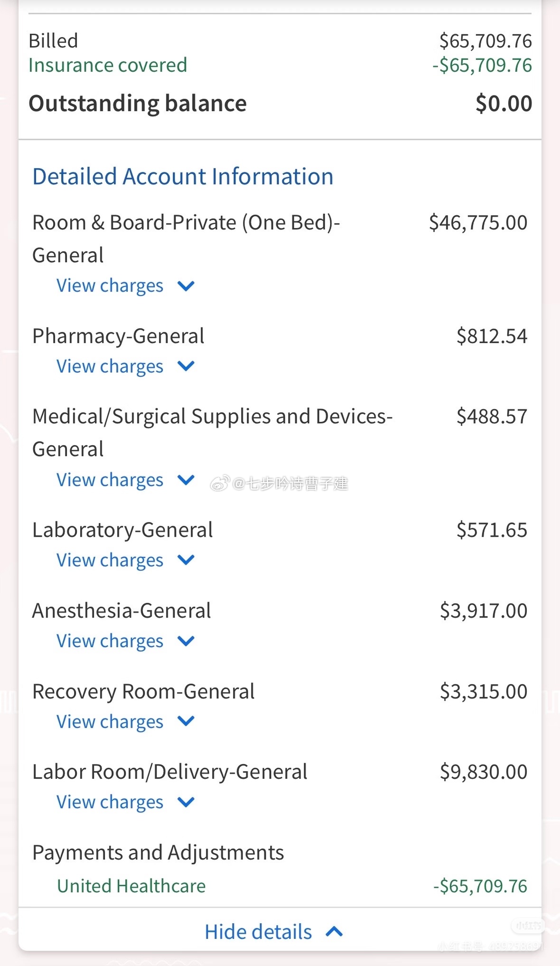Expand Pharmacy-General chevron arrow
The image size is (560, 966).
[x=186, y=366]
